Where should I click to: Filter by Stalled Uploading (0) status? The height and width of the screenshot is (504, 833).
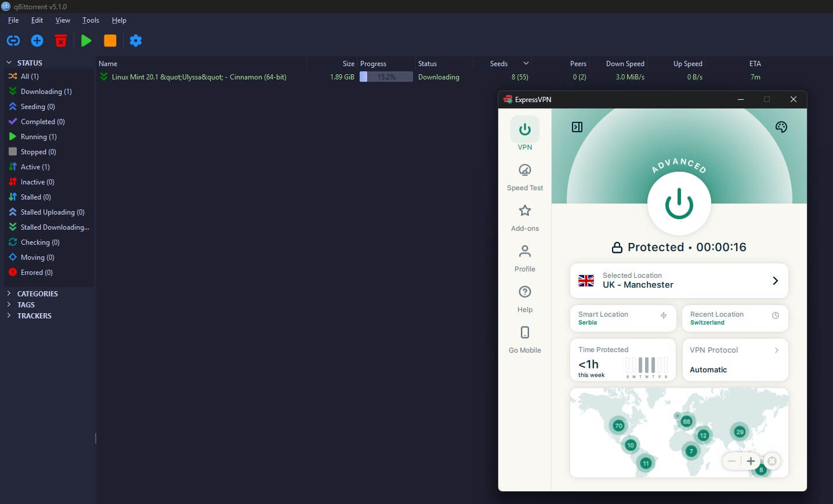click(48, 212)
